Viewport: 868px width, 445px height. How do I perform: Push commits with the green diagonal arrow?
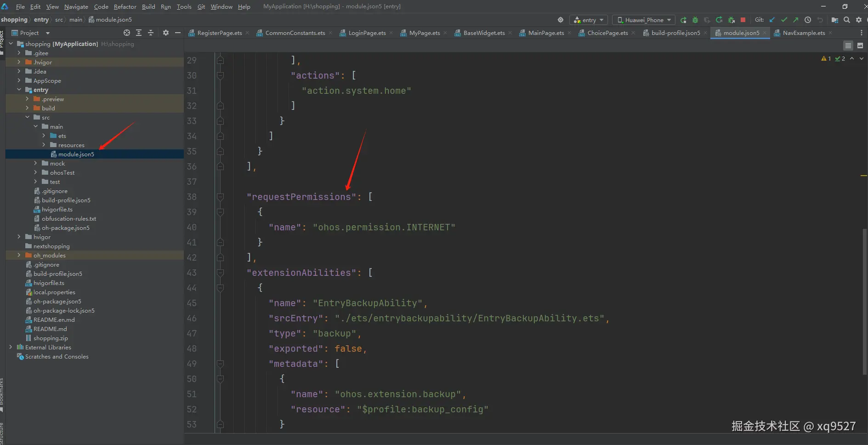[x=795, y=20]
